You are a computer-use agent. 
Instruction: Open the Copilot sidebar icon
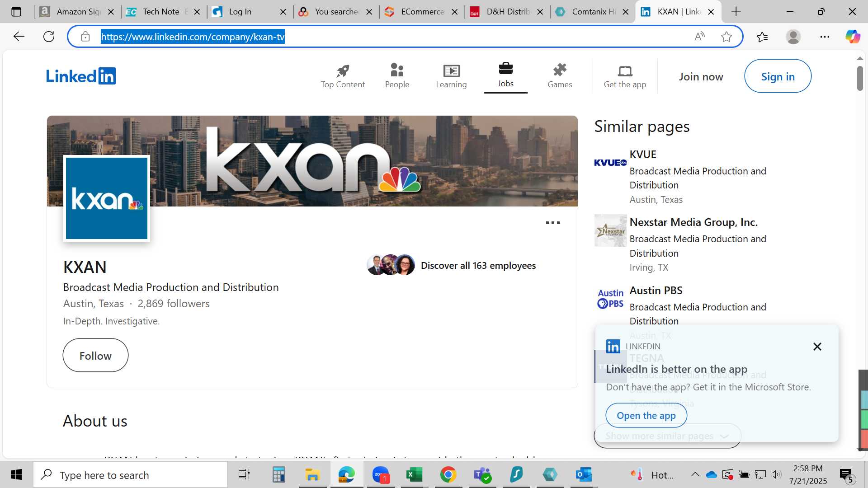(853, 37)
